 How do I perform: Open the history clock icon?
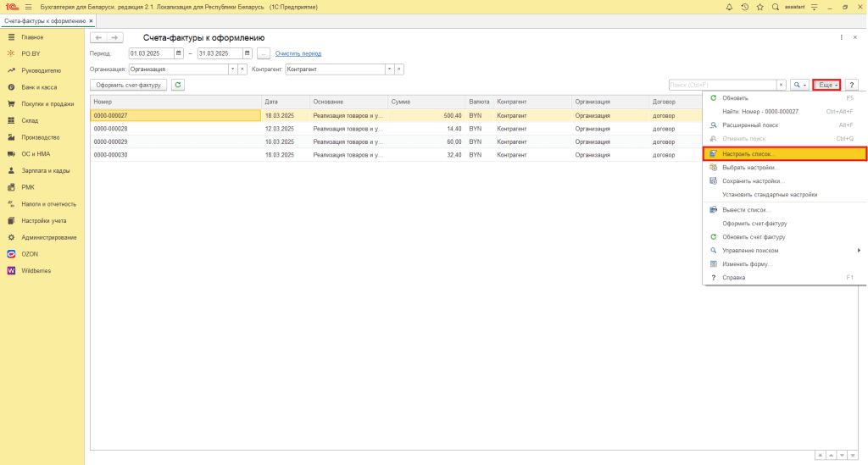pos(744,7)
